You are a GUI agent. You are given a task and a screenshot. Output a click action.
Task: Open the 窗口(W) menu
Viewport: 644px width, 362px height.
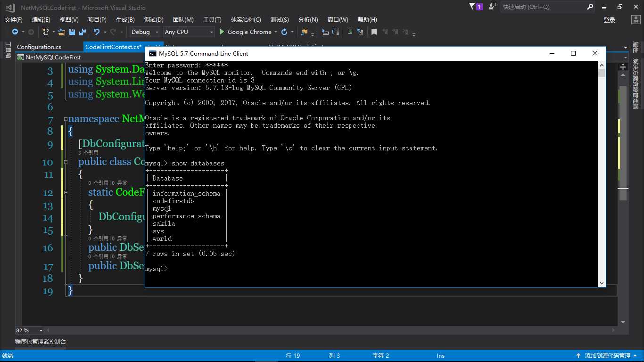(x=338, y=19)
